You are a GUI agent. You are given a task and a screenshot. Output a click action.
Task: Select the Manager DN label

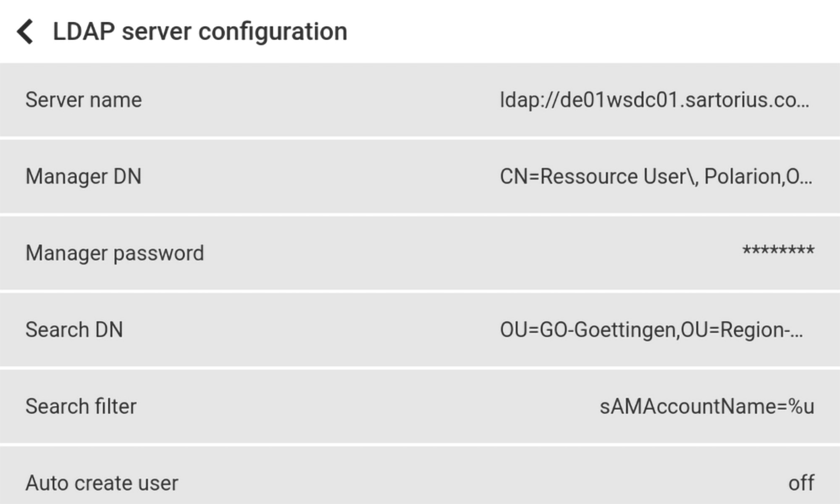(83, 176)
